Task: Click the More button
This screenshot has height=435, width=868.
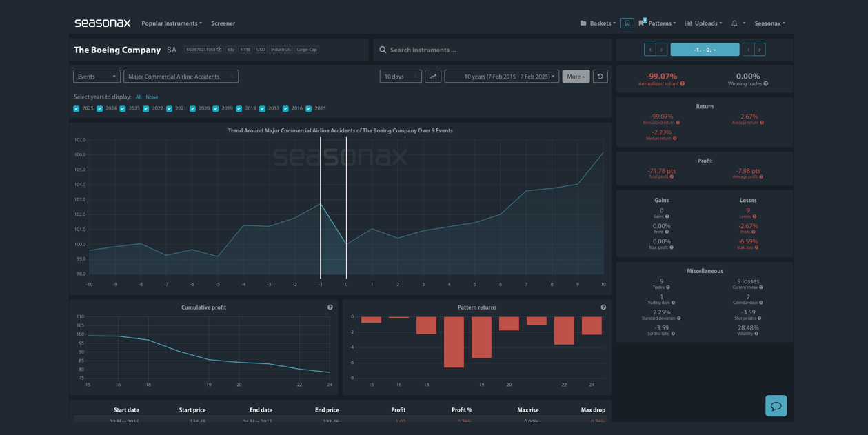Action: pyautogui.click(x=576, y=77)
